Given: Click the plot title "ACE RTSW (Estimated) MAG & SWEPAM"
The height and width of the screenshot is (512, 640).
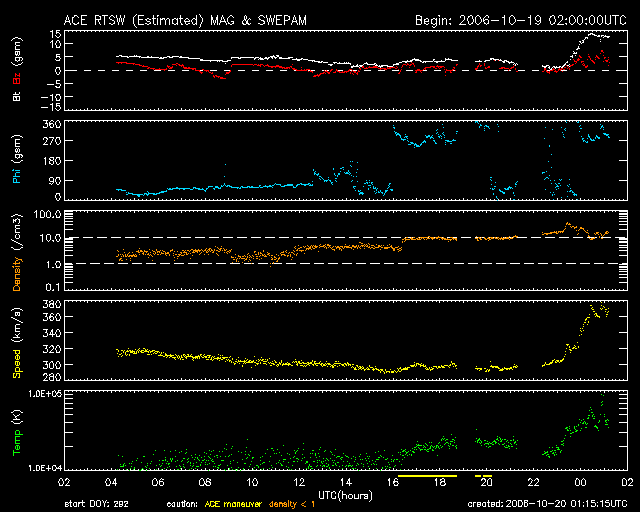Looking at the screenshot, I should pos(185,20).
